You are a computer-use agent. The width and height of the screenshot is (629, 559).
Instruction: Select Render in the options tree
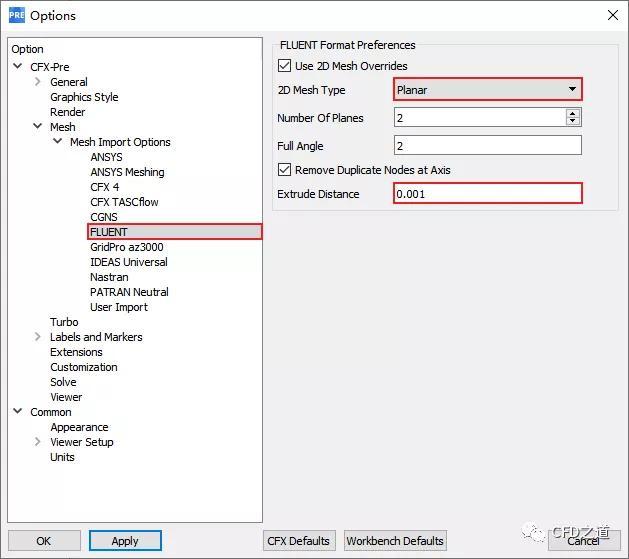[x=67, y=112]
